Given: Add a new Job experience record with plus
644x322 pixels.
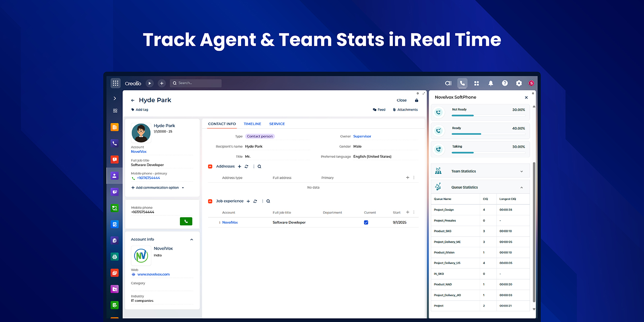Looking at the screenshot, I should tap(248, 201).
